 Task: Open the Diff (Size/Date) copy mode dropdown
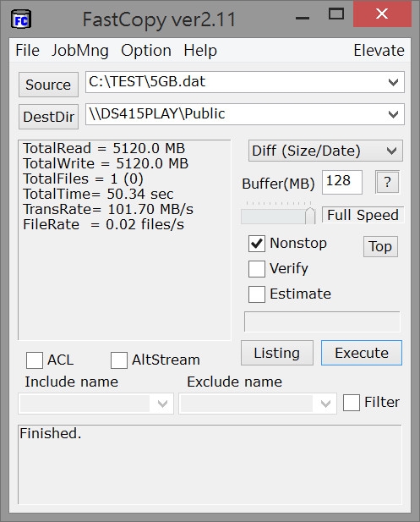coord(325,151)
